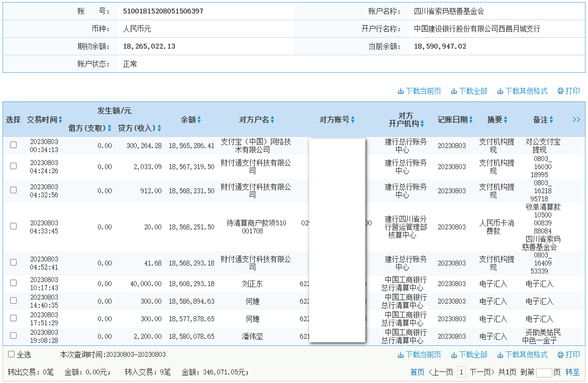This screenshot has width=588, height=383.
Task: Click account name 四川省索玛慈善基金会
Action: pos(449,11)
